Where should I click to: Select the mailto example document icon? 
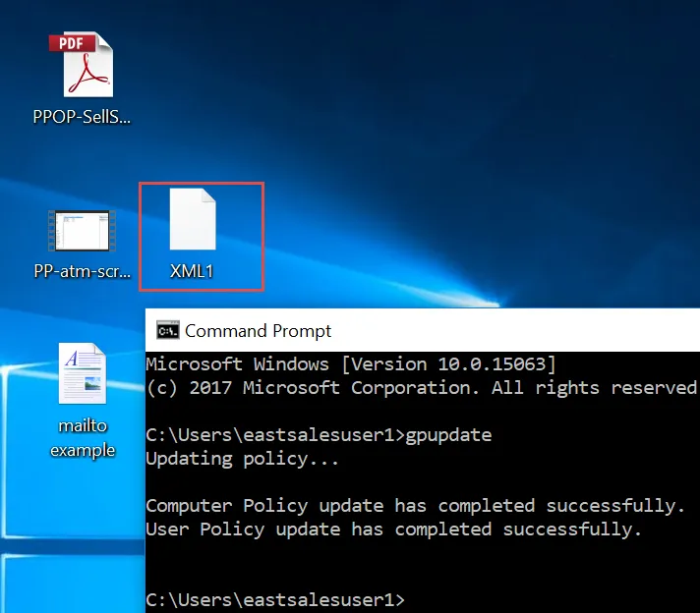83,373
